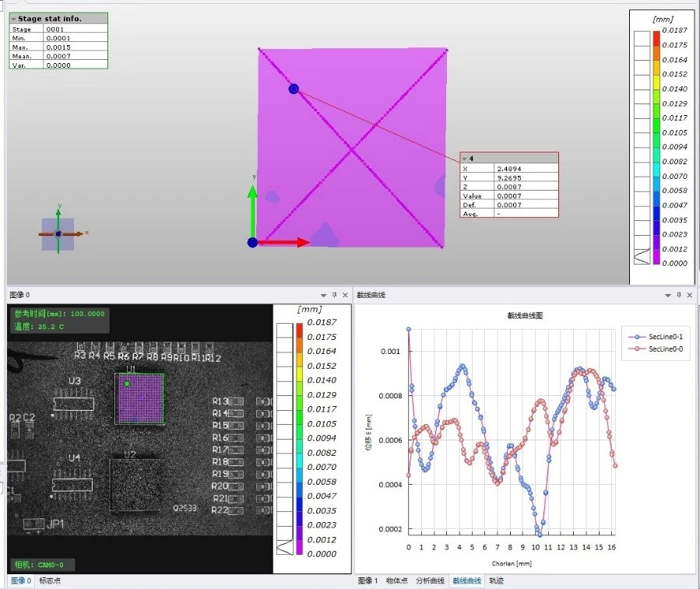The image size is (700, 589).
Task: Click the 参考时间 100.0000 label
Action: coord(59,314)
